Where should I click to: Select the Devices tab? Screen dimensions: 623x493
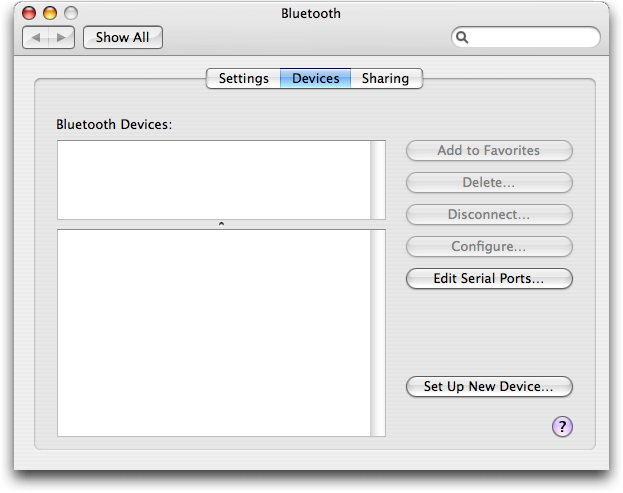pyautogui.click(x=315, y=78)
